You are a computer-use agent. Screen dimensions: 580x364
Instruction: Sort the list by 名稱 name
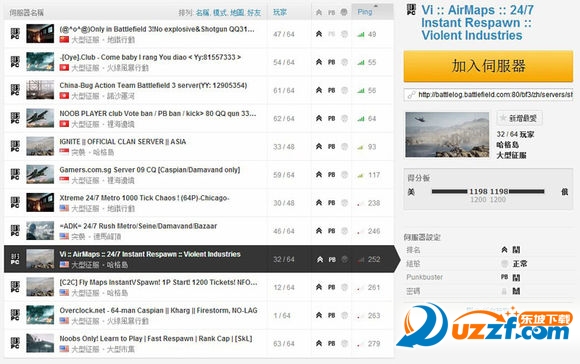(x=202, y=13)
